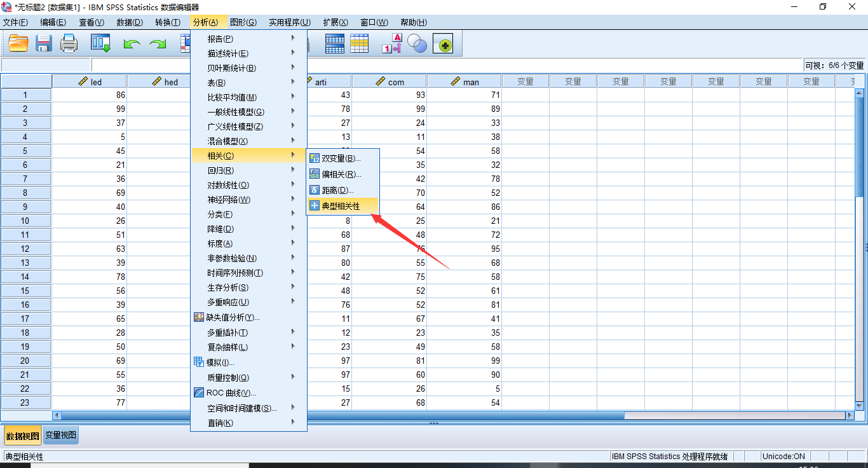Click the Value Labels A/1 toolbar icon
This screenshot has width=868, height=468.
tap(391, 44)
